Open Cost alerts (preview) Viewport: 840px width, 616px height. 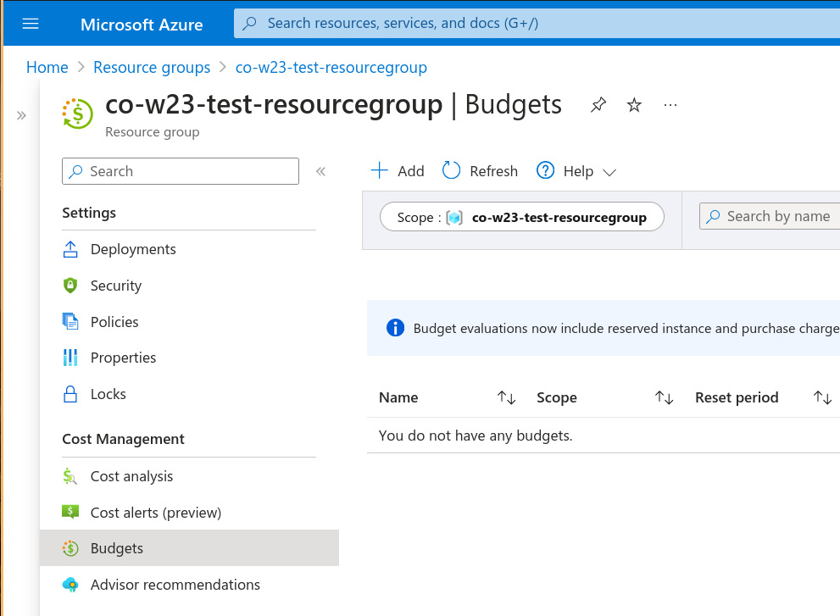click(x=154, y=512)
